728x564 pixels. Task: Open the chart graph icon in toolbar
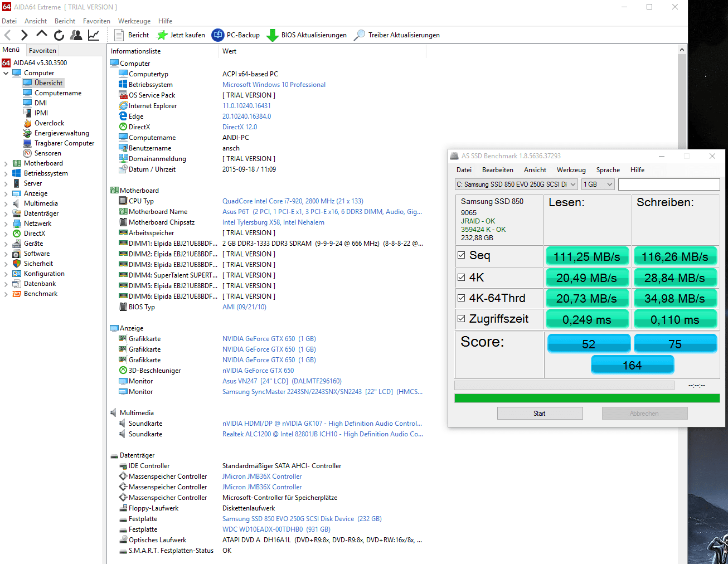tap(94, 35)
